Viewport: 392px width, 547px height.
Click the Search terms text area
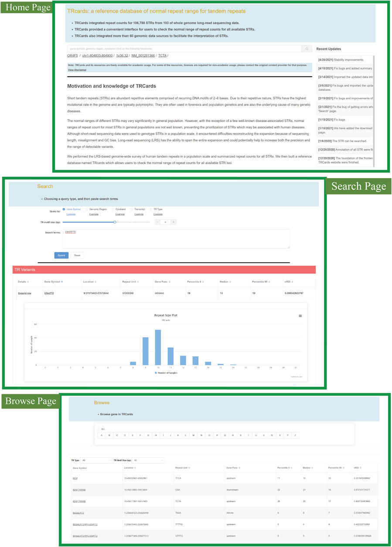point(176,239)
